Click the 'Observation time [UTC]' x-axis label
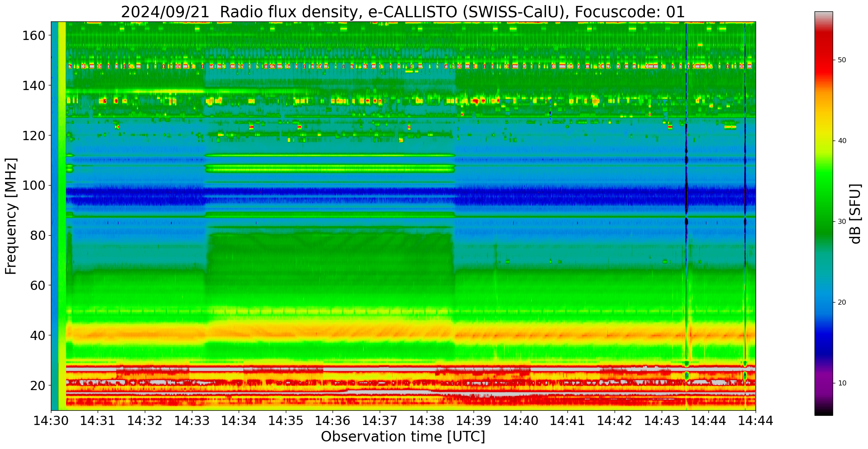Image resolution: width=868 pixels, height=449 pixels. click(x=403, y=437)
